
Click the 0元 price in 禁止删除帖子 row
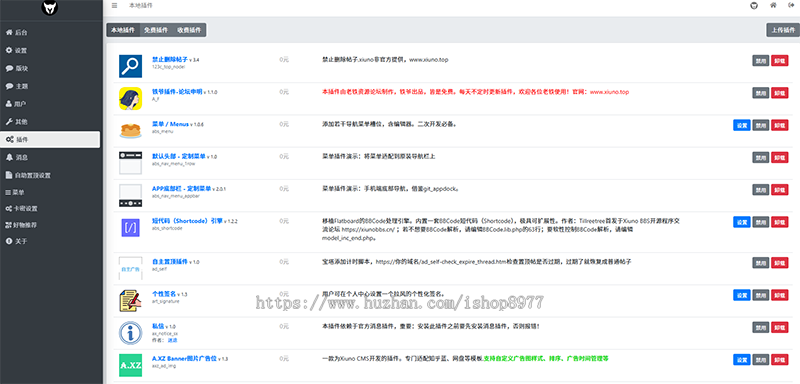(284, 60)
